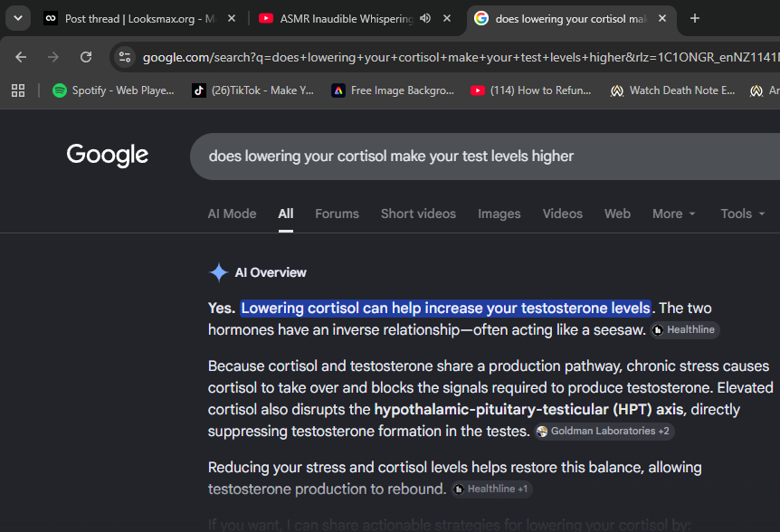Open the Spotify Web Player bookmark
This screenshot has width=780, height=532.
point(114,90)
